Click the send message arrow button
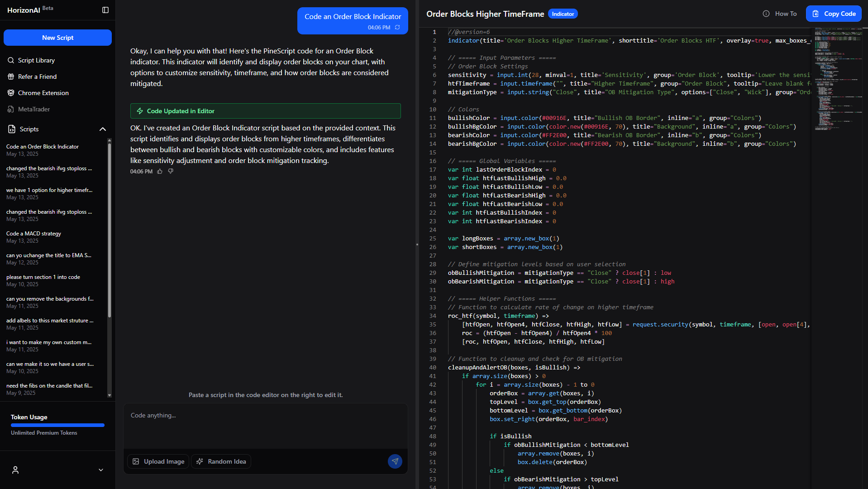 click(395, 461)
